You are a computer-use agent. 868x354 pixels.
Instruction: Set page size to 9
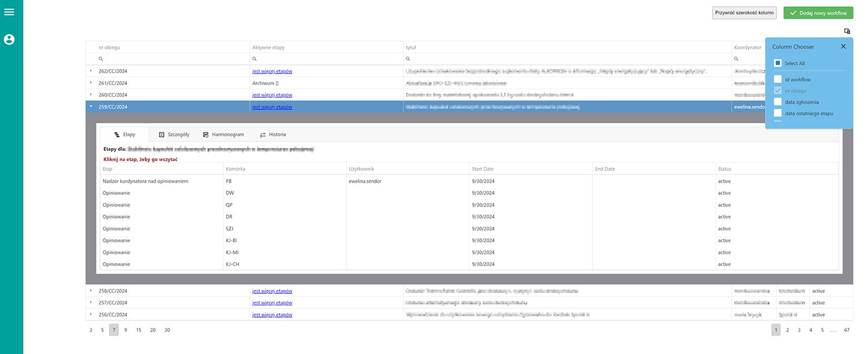[126, 330]
